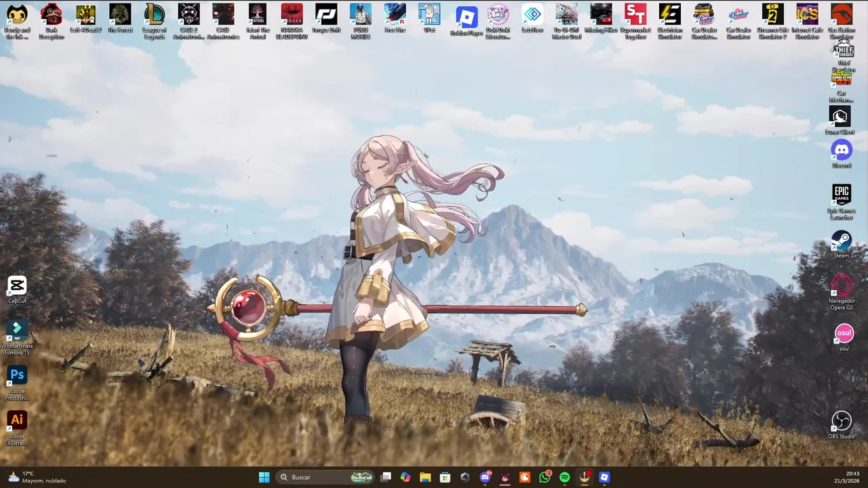Switch to Roblox in the taskbar
This screenshot has height=488, width=868.
[x=604, y=477]
